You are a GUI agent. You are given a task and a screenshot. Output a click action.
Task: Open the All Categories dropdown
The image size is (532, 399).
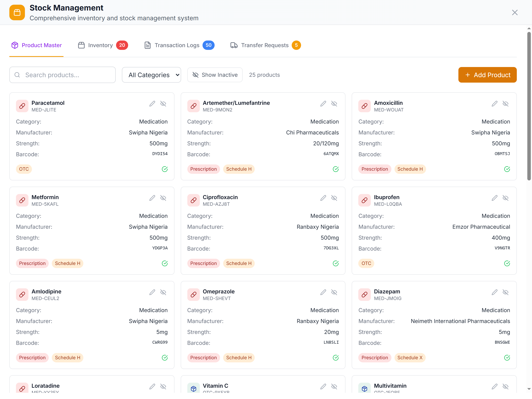coord(151,75)
